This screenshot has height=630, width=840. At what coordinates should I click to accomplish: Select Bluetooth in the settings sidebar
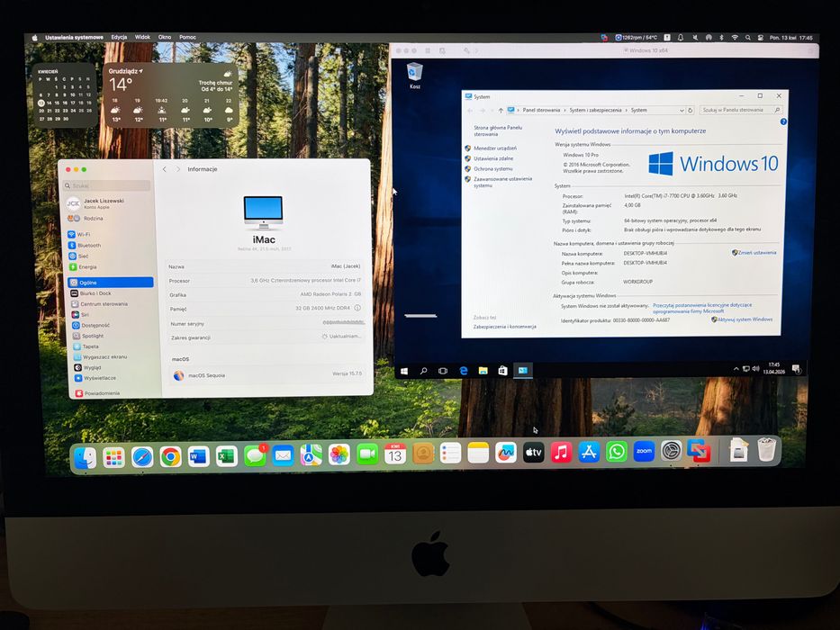[84, 245]
